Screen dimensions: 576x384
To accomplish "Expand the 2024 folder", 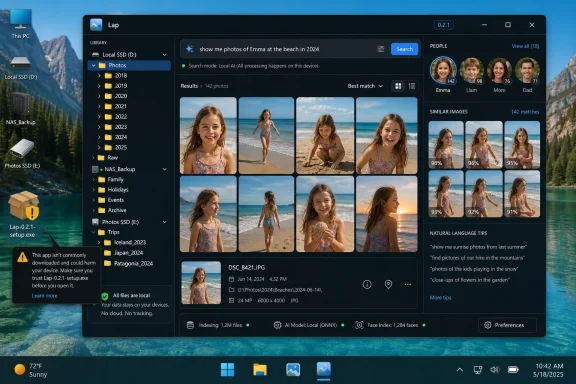I will (x=99, y=137).
